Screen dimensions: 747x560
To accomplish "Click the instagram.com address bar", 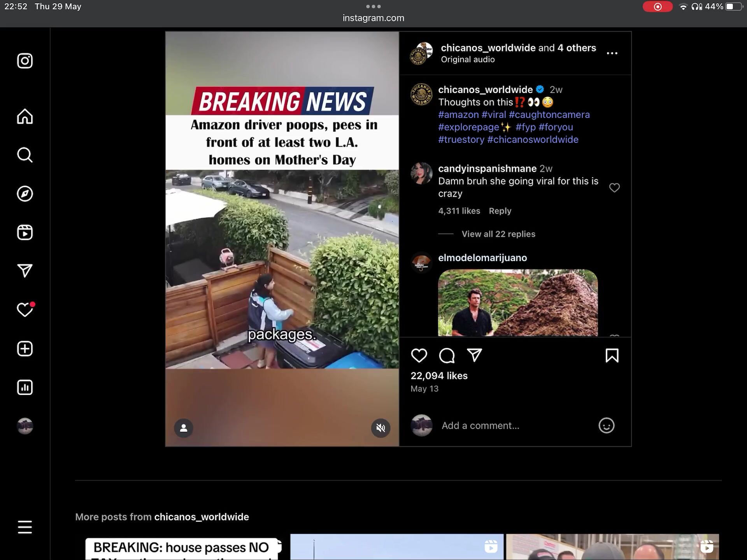I will coord(373,18).
